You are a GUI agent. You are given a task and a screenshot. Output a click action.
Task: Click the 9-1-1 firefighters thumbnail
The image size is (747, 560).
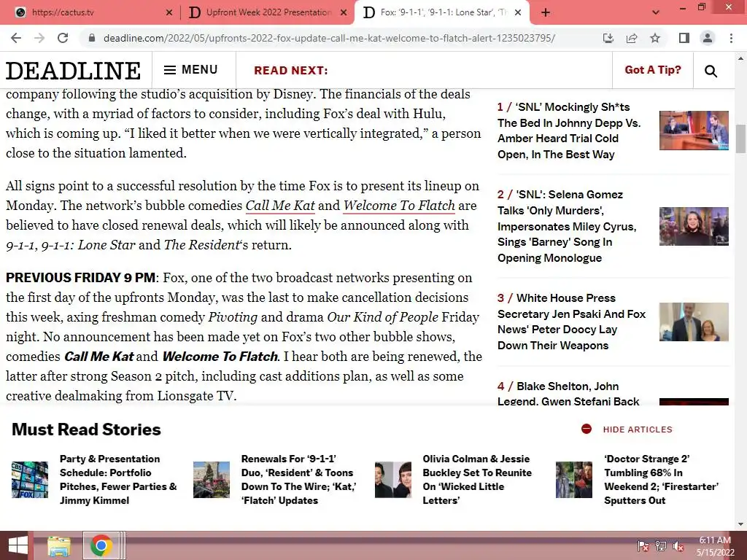212,480
